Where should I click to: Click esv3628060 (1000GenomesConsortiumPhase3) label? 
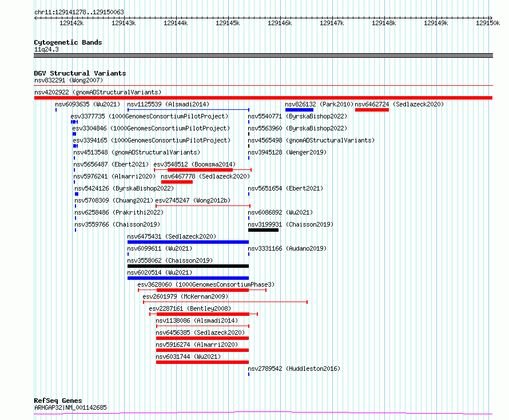point(206,284)
